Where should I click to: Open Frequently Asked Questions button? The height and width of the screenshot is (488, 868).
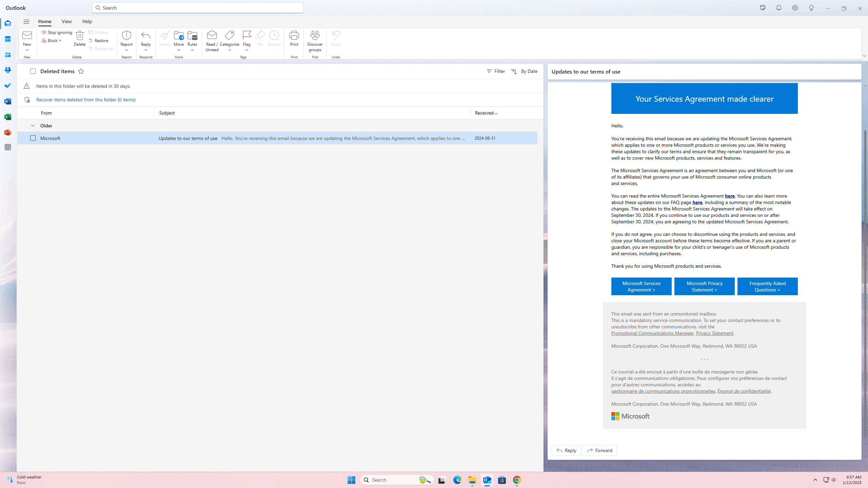(x=768, y=286)
